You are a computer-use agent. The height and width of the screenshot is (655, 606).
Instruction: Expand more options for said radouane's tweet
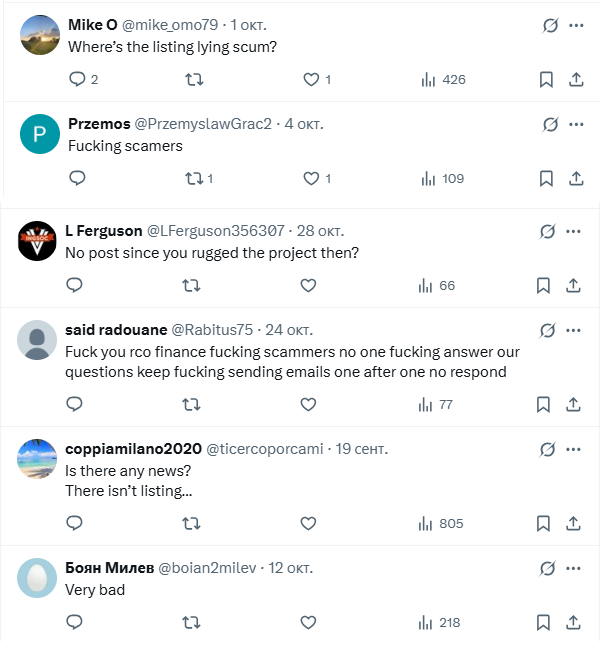[x=573, y=330]
